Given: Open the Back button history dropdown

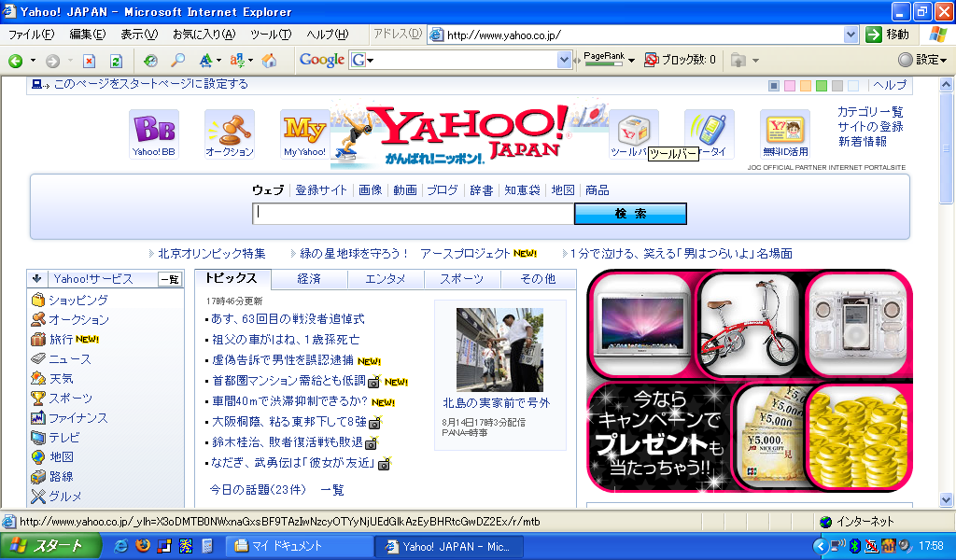Looking at the screenshot, I should [x=33, y=61].
